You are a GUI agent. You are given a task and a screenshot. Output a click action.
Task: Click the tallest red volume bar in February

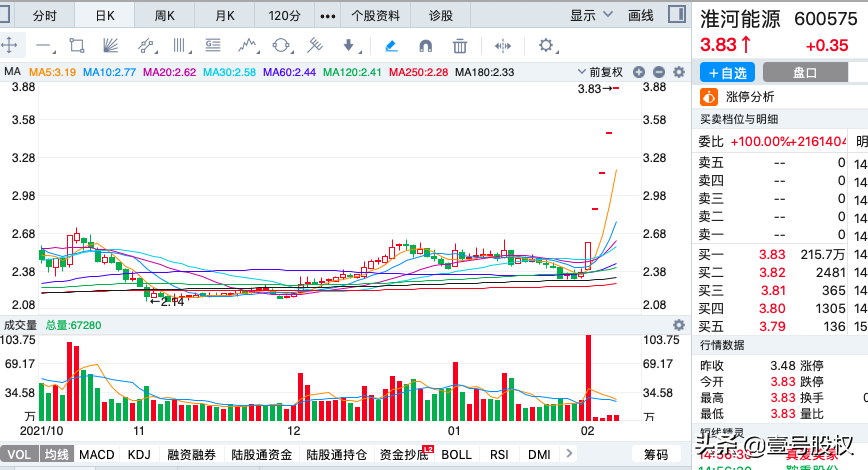click(588, 378)
